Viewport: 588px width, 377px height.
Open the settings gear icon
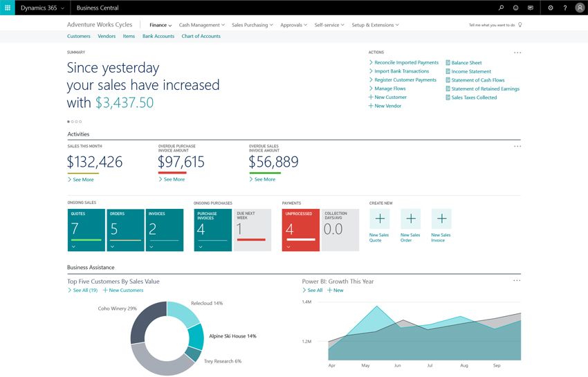pyautogui.click(x=550, y=8)
